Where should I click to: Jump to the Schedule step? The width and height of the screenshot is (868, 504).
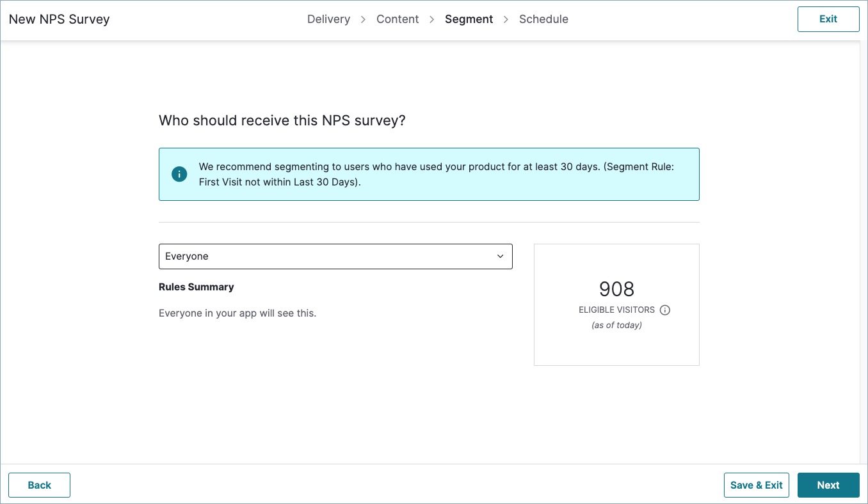pyautogui.click(x=543, y=19)
